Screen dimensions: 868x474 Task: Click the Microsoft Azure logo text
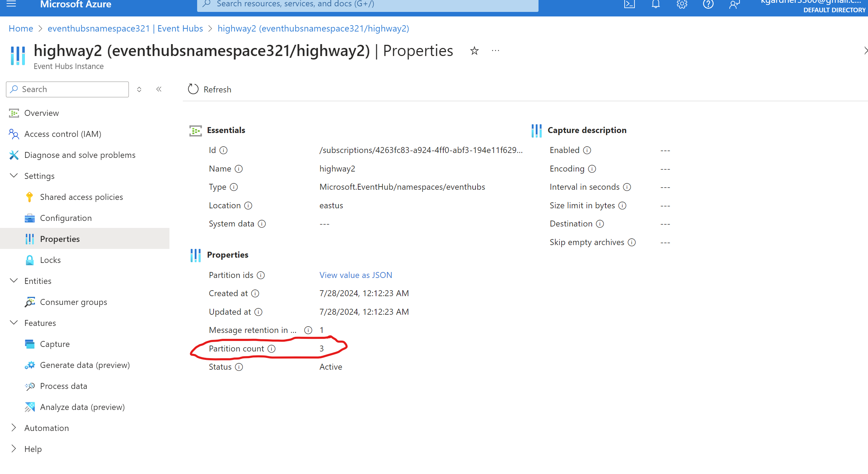[x=76, y=4]
